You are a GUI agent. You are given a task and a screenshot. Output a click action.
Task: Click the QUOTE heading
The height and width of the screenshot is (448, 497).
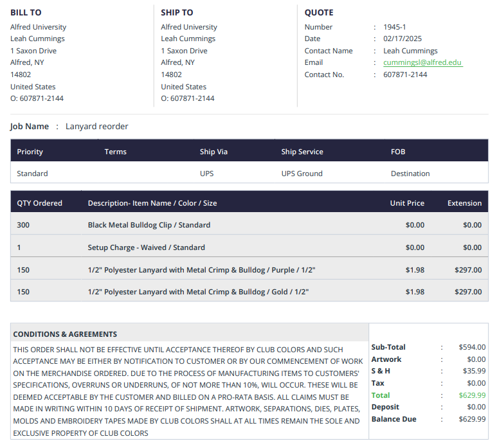click(319, 12)
